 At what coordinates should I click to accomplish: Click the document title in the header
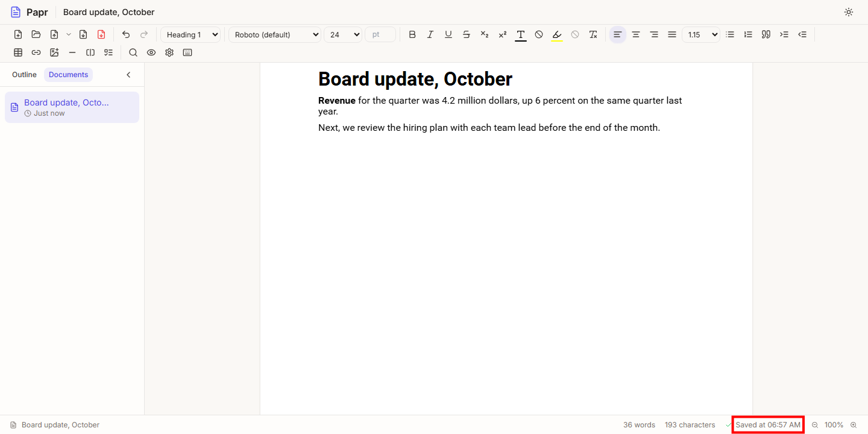(108, 12)
